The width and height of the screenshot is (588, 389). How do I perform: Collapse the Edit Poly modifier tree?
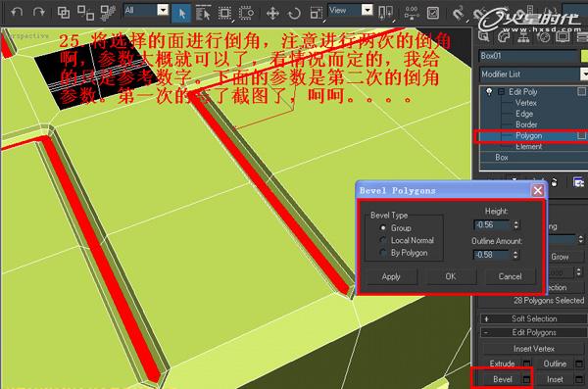pyautogui.click(x=501, y=92)
